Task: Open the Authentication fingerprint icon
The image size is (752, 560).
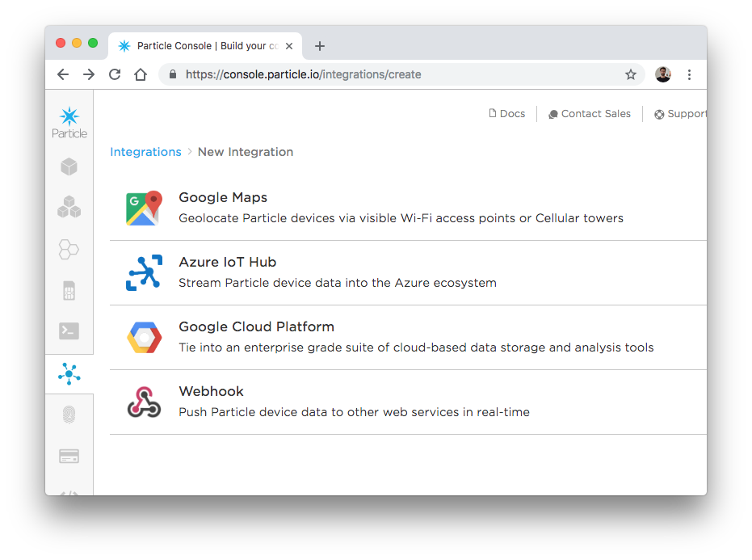Action: pos(69,415)
